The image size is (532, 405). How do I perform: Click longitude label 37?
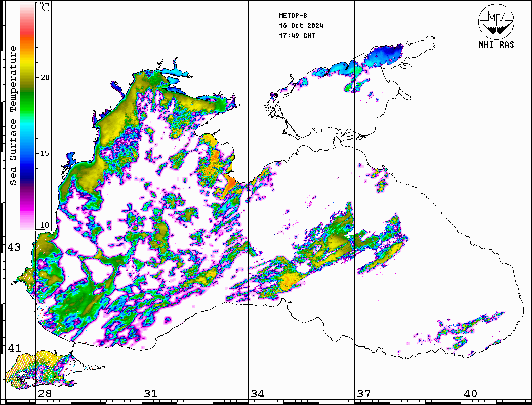pos(364,393)
